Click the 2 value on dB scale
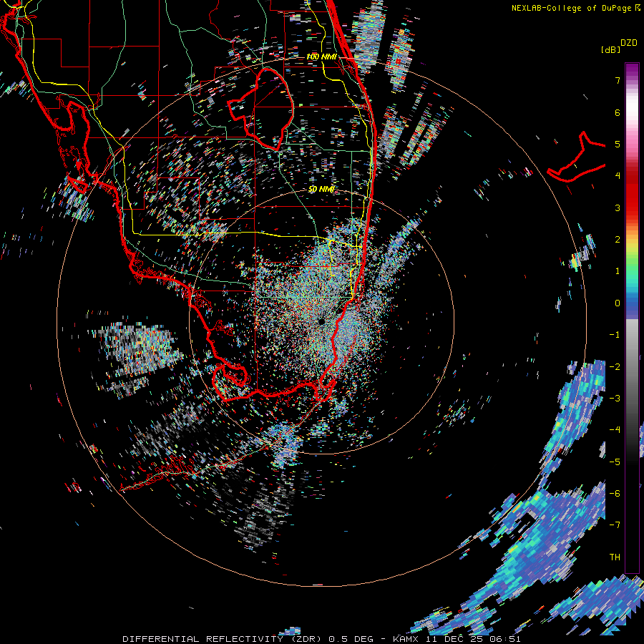Screen dimensions: 644x644 (x=618, y=240)
